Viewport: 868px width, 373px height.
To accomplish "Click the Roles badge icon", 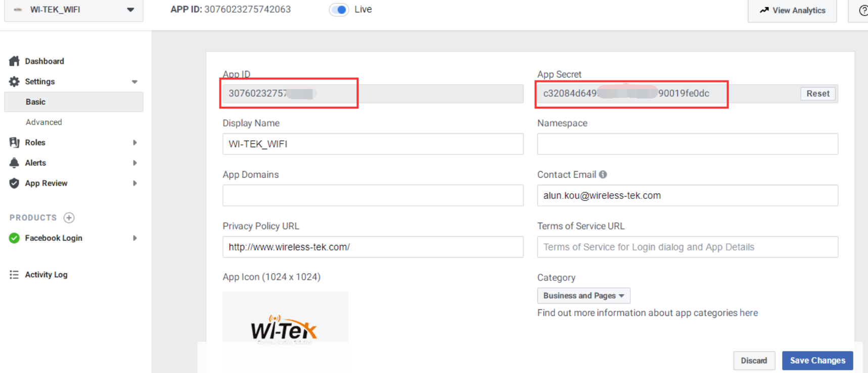I will [14, 143].
